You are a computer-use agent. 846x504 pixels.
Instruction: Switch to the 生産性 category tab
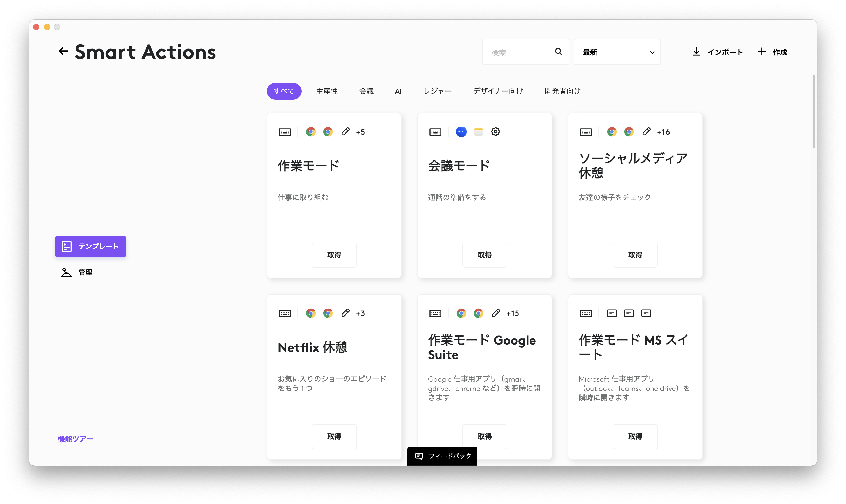pyautogui.click(x=327, y=91)
